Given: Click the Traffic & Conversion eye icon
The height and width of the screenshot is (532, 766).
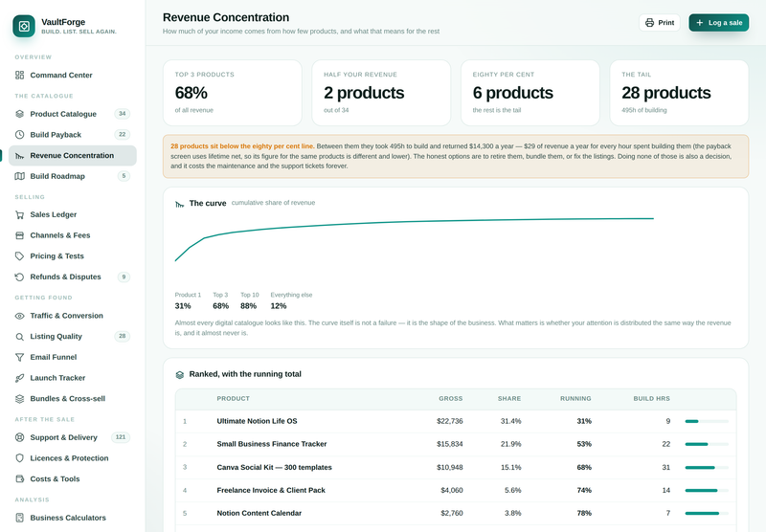Looking at the screenshot, I should [19, 316].
